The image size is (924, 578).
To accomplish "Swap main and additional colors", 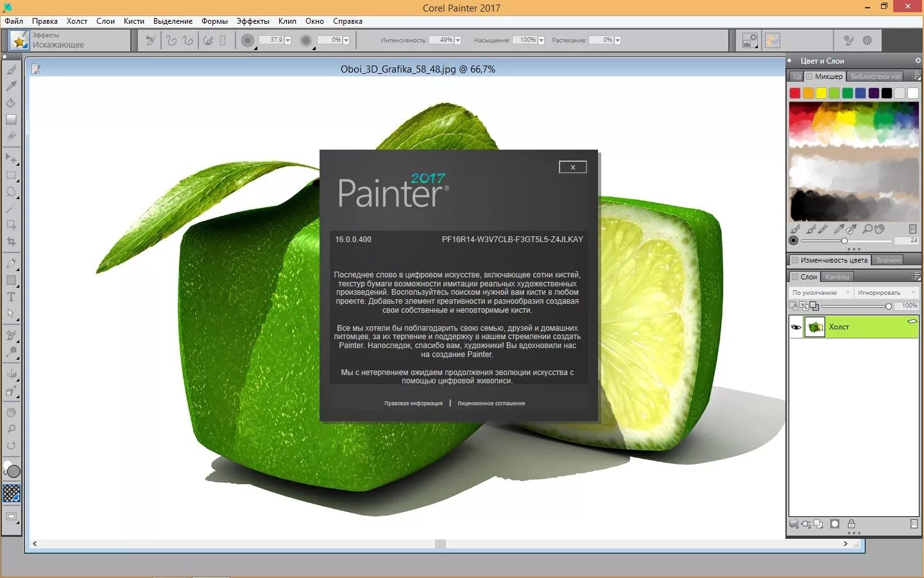I will coord(5,472).
